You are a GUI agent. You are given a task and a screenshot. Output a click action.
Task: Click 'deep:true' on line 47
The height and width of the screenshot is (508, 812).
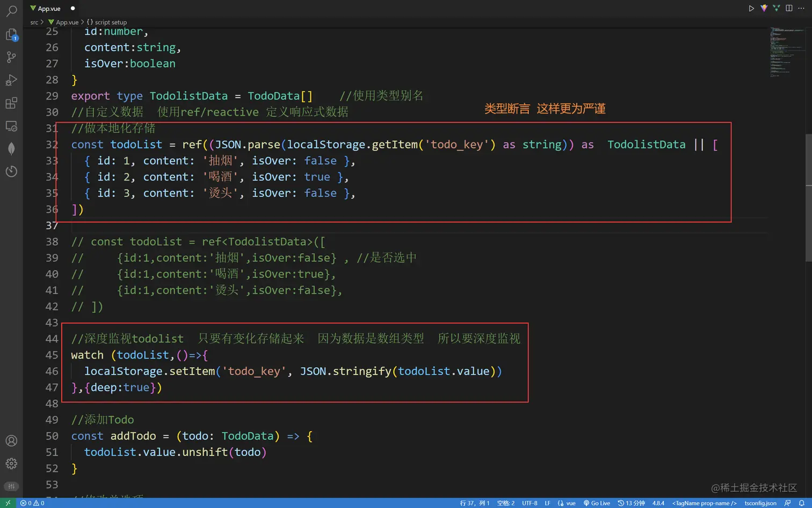120,388
